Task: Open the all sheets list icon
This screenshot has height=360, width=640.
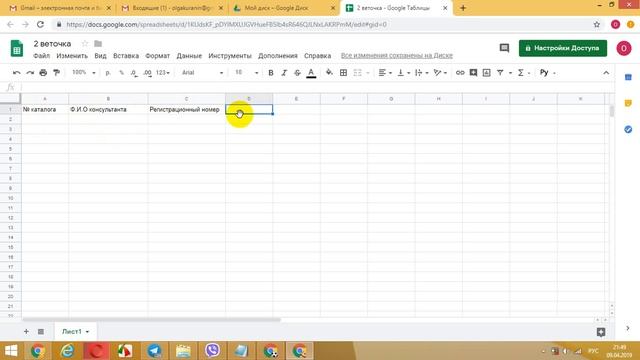Action: click(x=41, y=331)
